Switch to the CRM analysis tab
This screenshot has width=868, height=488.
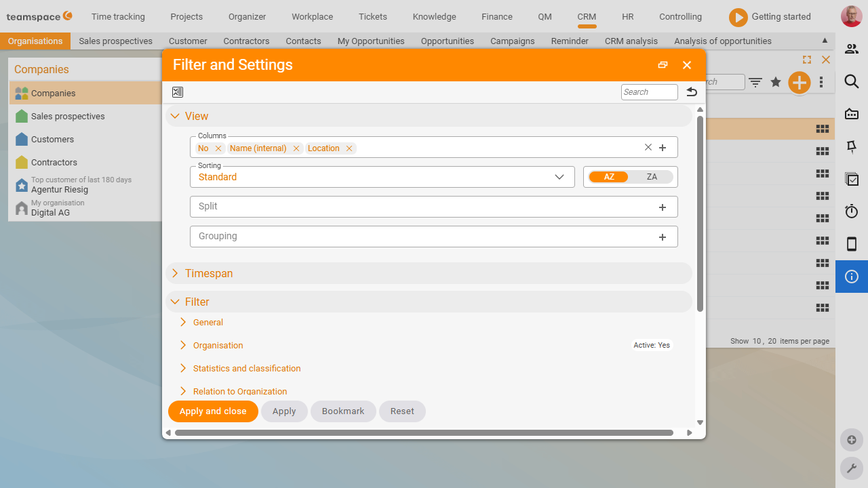631,41
